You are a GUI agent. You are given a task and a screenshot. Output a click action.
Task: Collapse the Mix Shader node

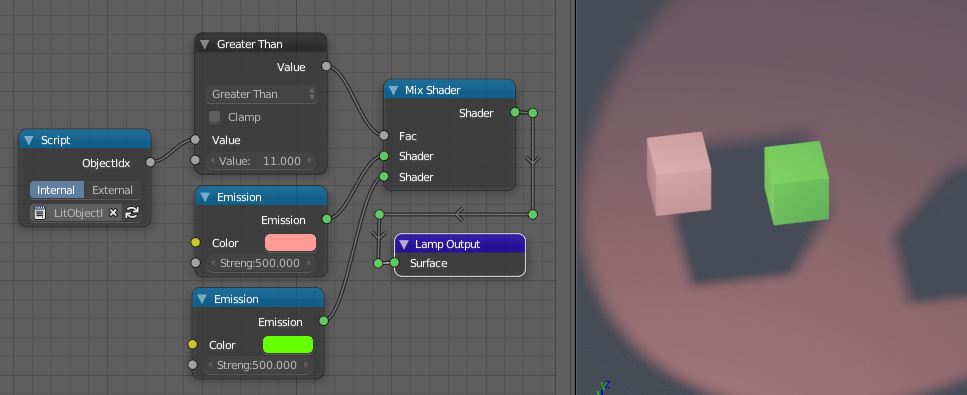393,91
